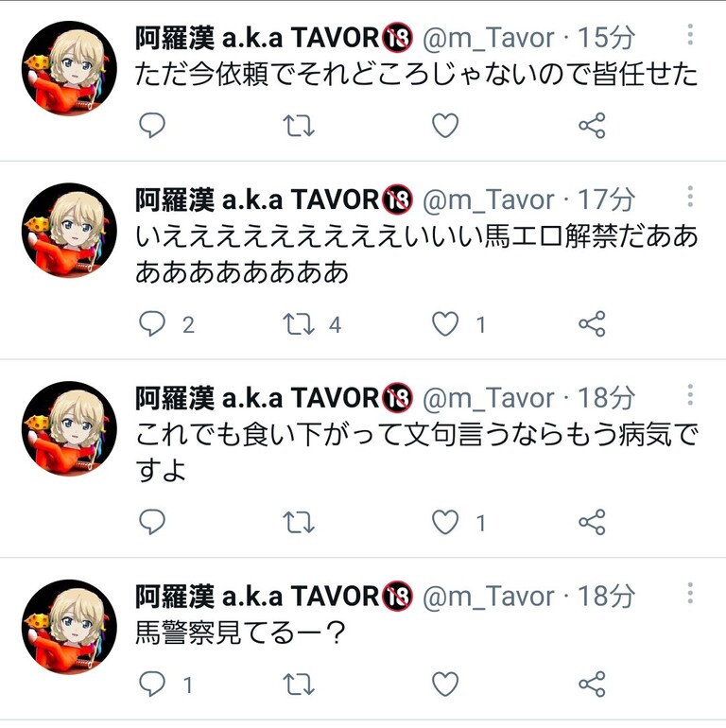Screen dimensions: 726x728
Task: Retweet the 15分 tweet
Action: pos(299,126)
